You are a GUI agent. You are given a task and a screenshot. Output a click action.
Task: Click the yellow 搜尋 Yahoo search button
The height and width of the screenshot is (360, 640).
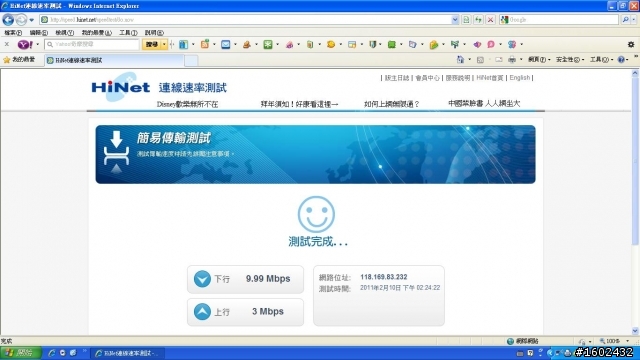point(152,44)
